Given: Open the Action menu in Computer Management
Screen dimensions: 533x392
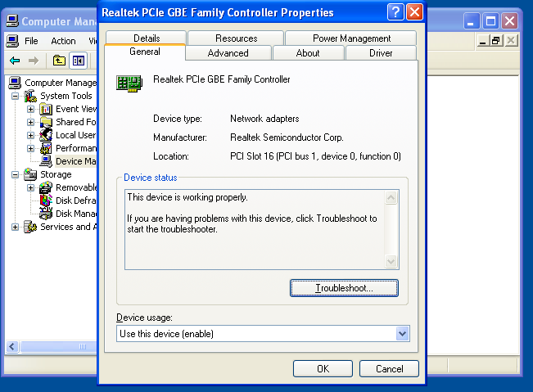Looking at the screenshot, I should tap(63, 41).
